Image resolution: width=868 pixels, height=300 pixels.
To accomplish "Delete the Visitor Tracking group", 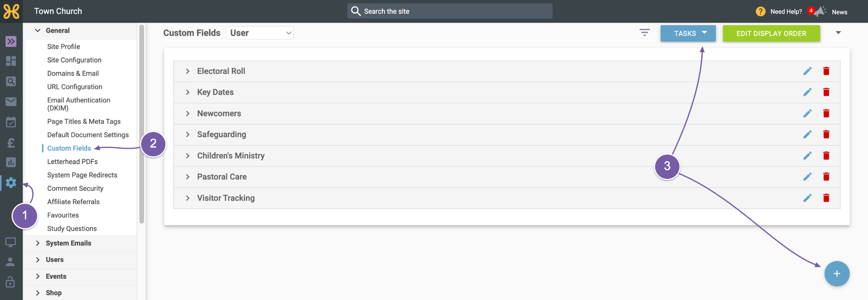I will coord(826,198).
